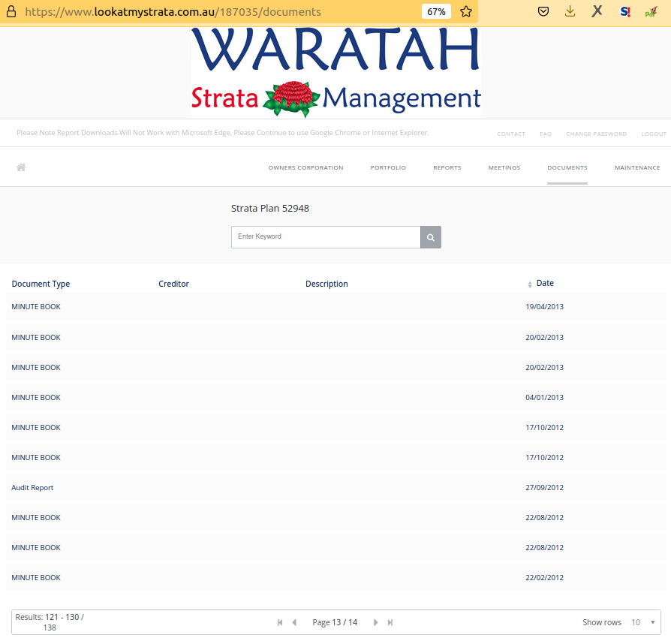Open the Contact link
This screenshot has width=671, height=644.
(x=511, y=134)
